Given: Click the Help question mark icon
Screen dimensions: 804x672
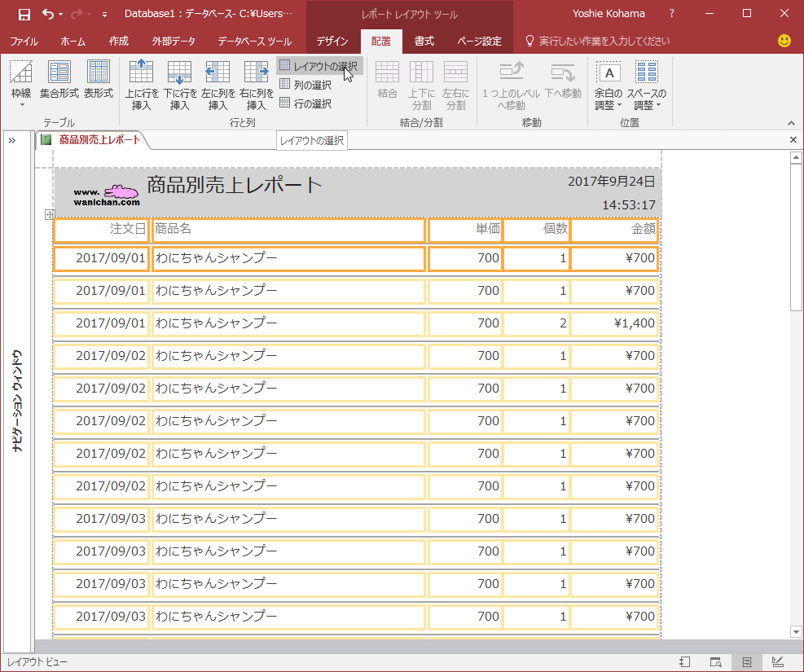Looking at the screenshot, I should [672, 14].
